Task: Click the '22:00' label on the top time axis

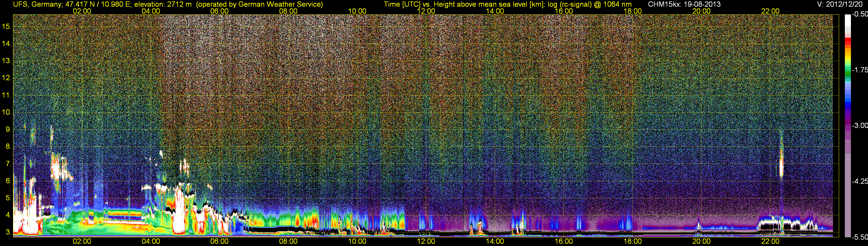Action: 770,11
